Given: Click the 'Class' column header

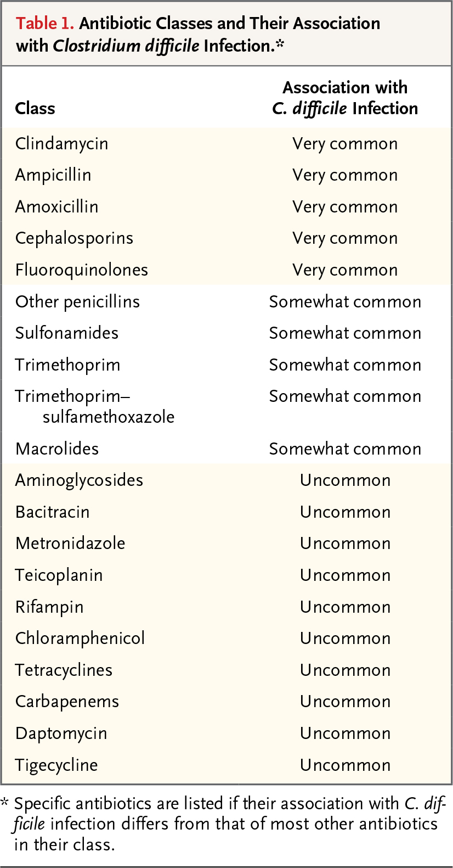Looking at the screenshot, I should [x=35, y=108].
